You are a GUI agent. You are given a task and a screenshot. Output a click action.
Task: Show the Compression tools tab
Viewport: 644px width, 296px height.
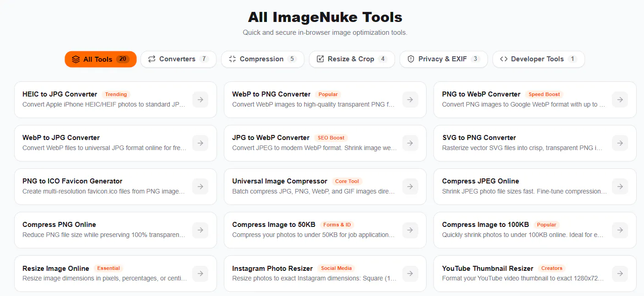click(x=263, y=59)
